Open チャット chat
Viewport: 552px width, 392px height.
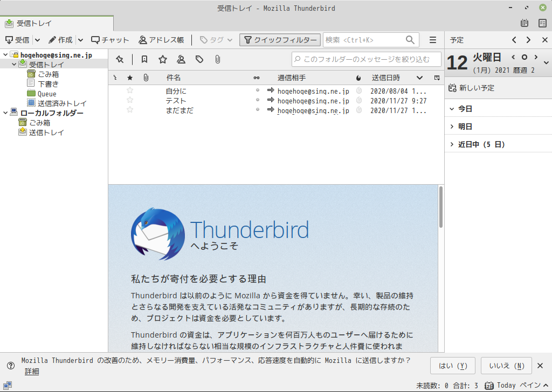coord(110,40)
